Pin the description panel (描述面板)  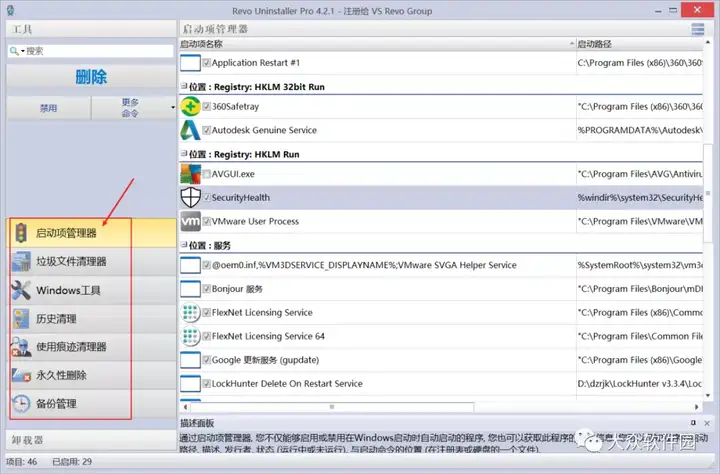point(693,423)
